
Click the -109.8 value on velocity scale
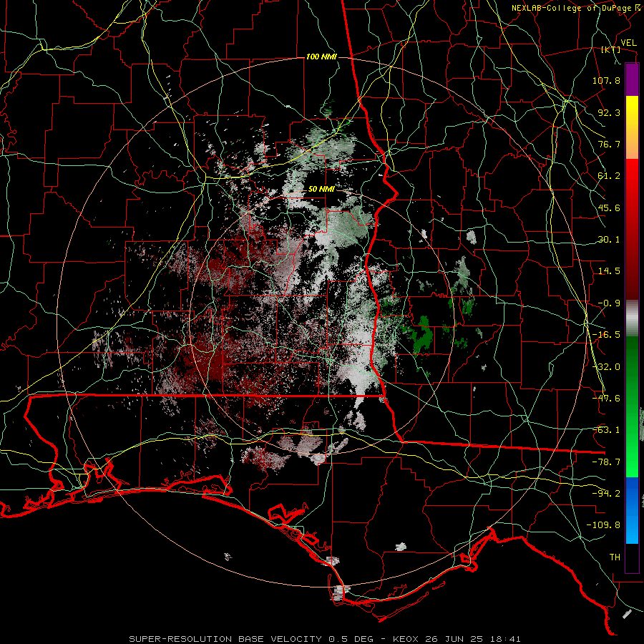(603, 525)
